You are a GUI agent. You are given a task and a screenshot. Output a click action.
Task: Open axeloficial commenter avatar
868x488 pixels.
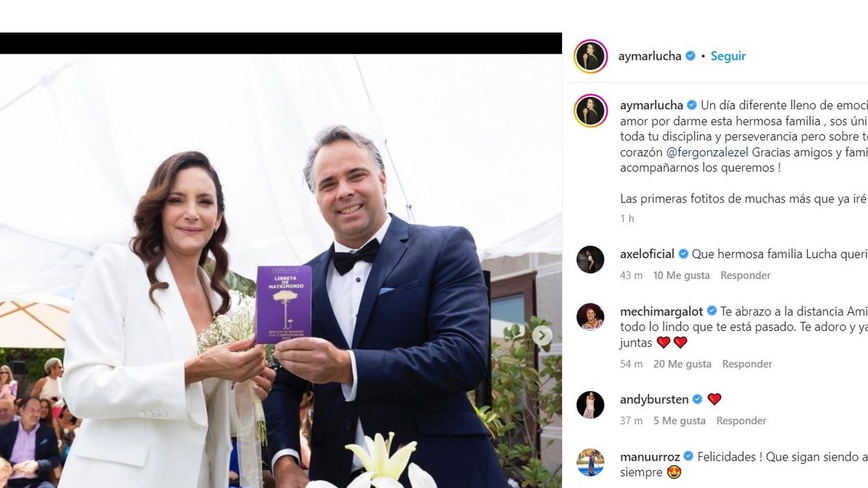pos(590,260)
